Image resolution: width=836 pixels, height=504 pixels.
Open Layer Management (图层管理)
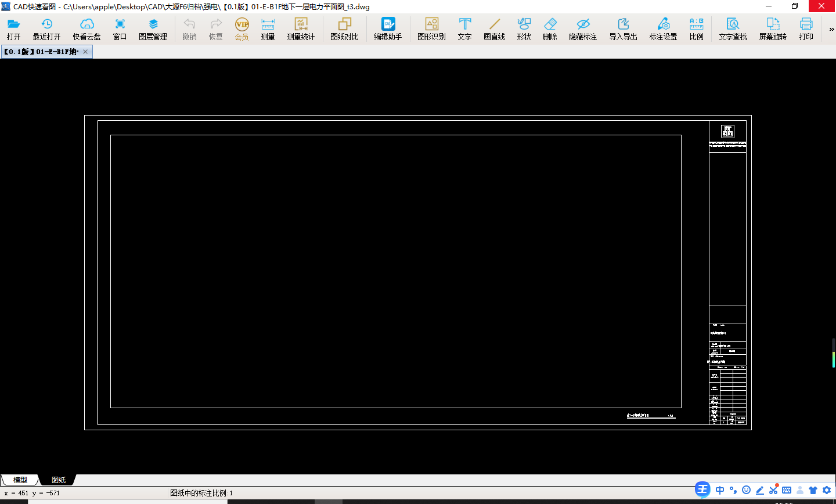point(153,28)
